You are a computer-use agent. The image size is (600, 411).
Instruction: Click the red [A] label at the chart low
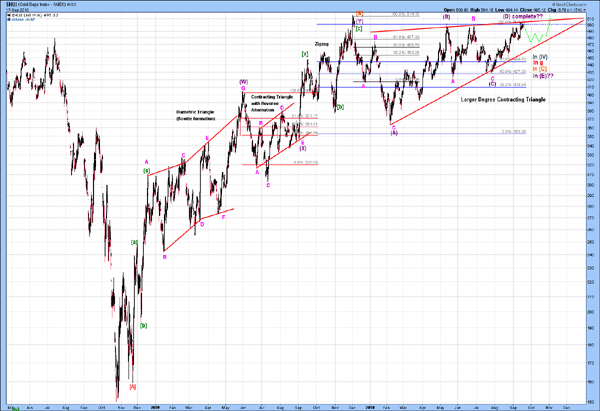click(133, 387)
